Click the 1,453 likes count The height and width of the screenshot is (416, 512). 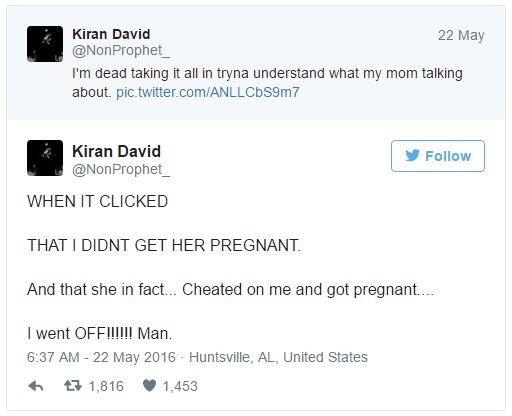pyautogui.click(x=180, y=386)
